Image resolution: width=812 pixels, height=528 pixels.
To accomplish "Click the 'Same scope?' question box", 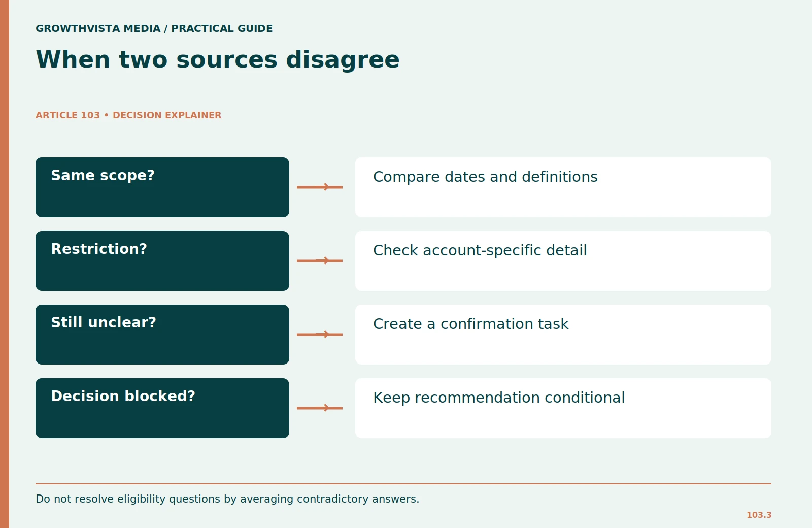I will click(x=162, y=187).
